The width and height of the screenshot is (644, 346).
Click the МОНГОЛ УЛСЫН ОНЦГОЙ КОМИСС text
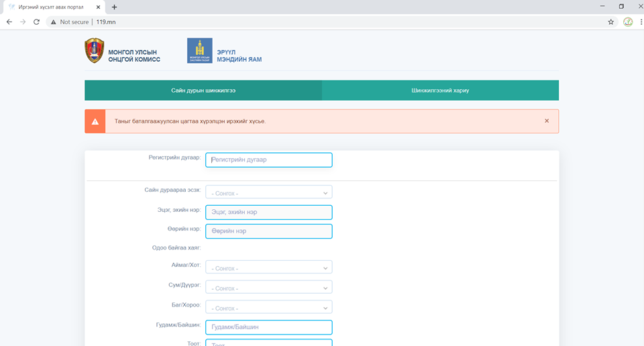click(134, 56)
